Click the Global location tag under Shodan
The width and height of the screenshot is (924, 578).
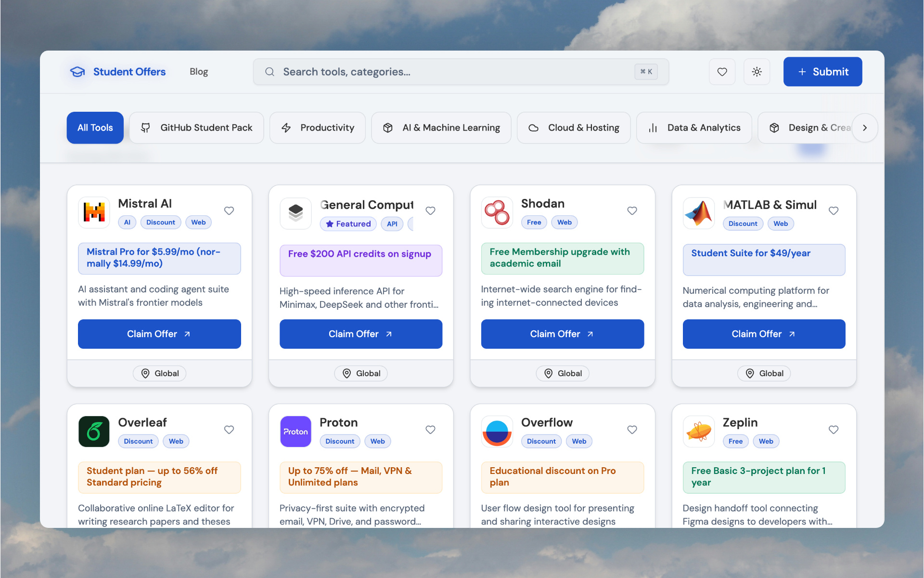coord(563,373)
